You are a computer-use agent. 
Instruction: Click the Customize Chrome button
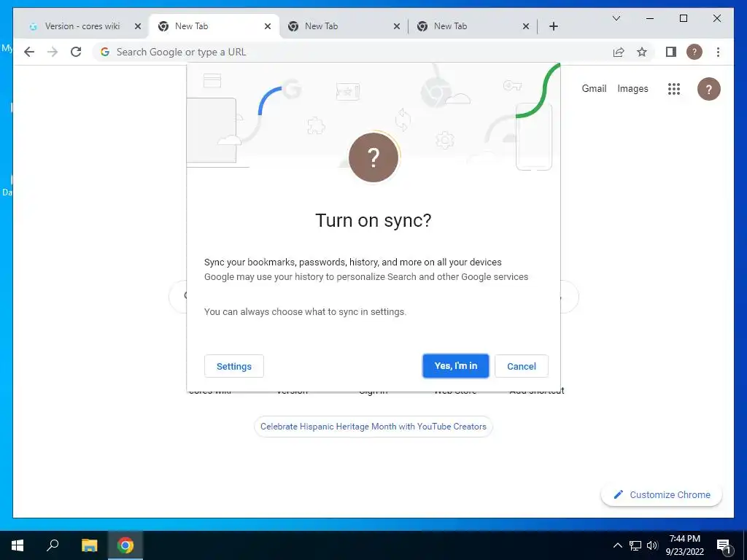[662, 495]
